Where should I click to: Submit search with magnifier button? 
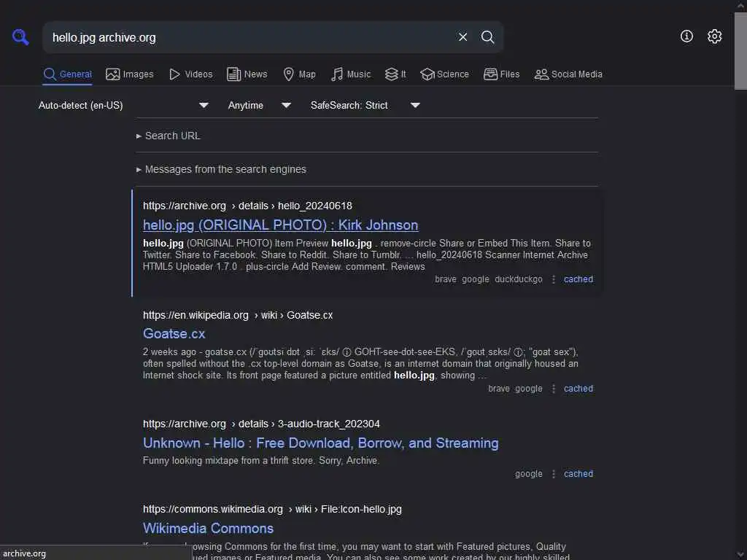(x=487, y=37)
